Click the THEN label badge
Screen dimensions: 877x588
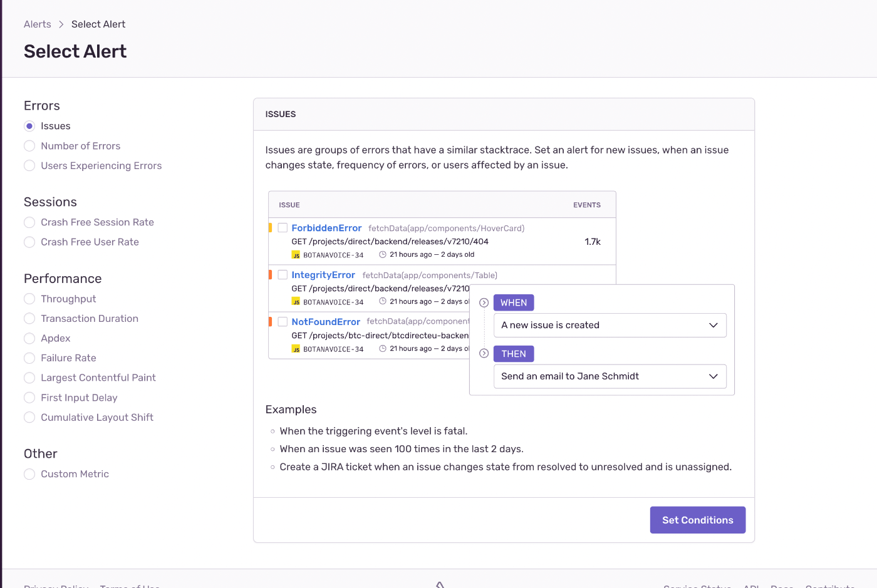coord(514,354)
